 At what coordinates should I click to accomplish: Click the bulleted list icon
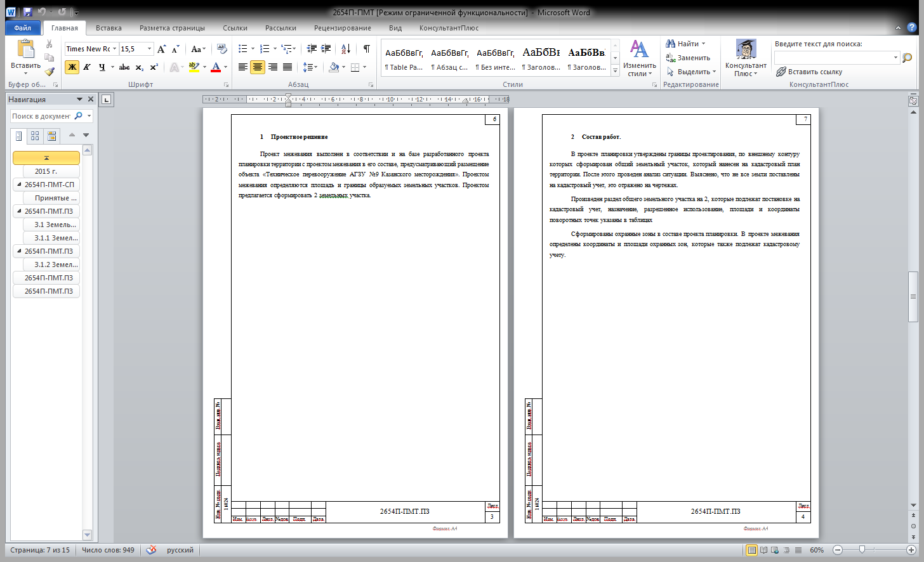243,49
